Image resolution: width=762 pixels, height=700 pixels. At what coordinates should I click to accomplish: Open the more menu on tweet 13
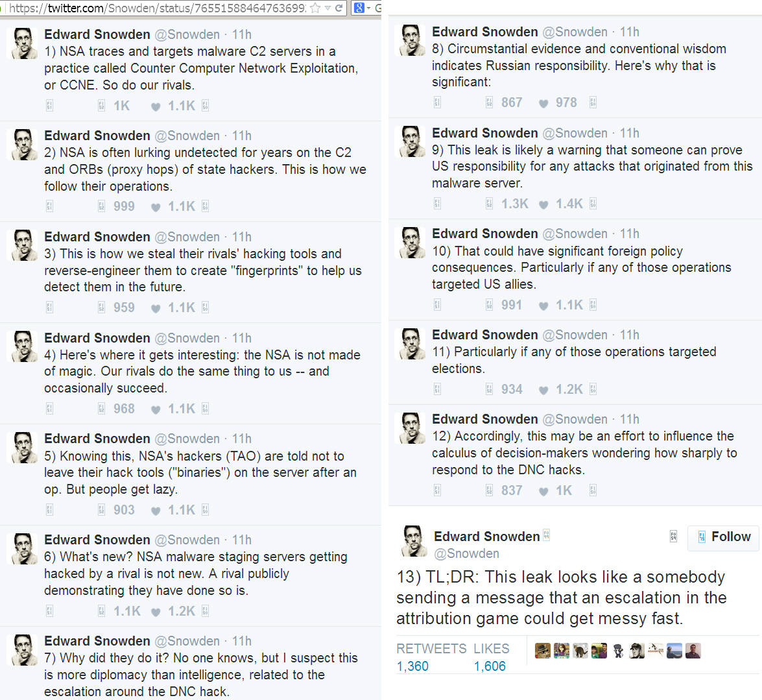coord(673,537)
